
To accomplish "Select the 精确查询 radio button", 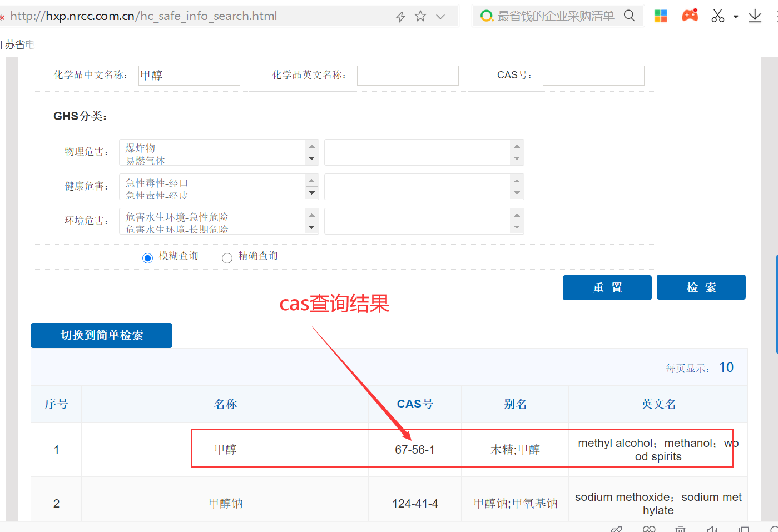I will (227, 257).
